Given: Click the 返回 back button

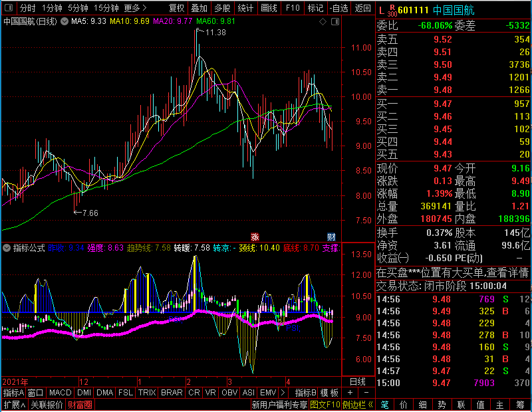Looking at the screenshot, I should coord(362,8).
